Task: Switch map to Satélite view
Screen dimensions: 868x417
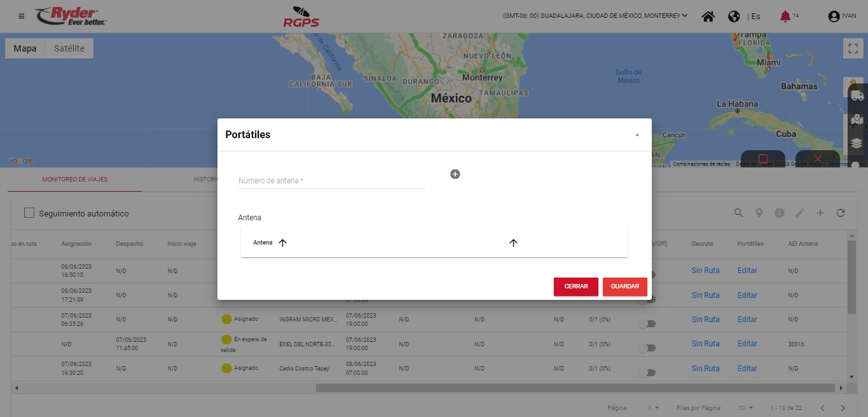Action: coord(69,48)
